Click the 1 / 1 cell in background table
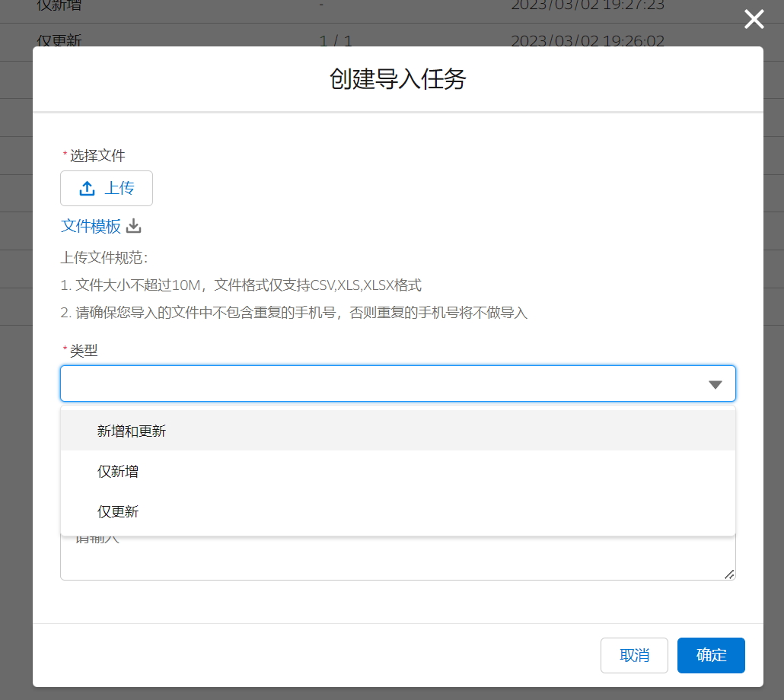The height and width of the screenshot is (700, 784). (x=336, y=40)
